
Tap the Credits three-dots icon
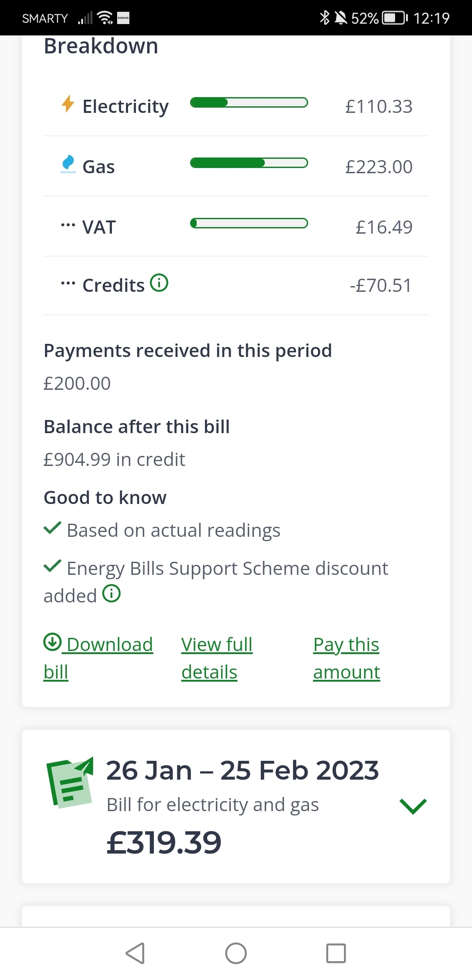[68, 283]
